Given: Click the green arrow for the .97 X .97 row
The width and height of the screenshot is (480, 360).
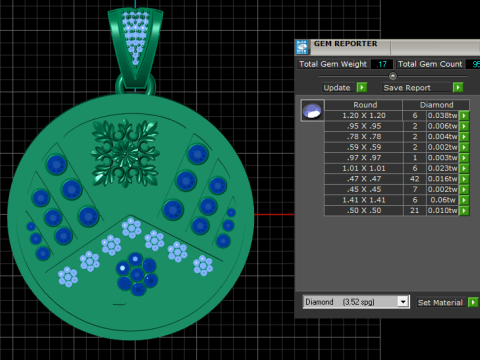Looking at the screenshot, I should [464, 158].
